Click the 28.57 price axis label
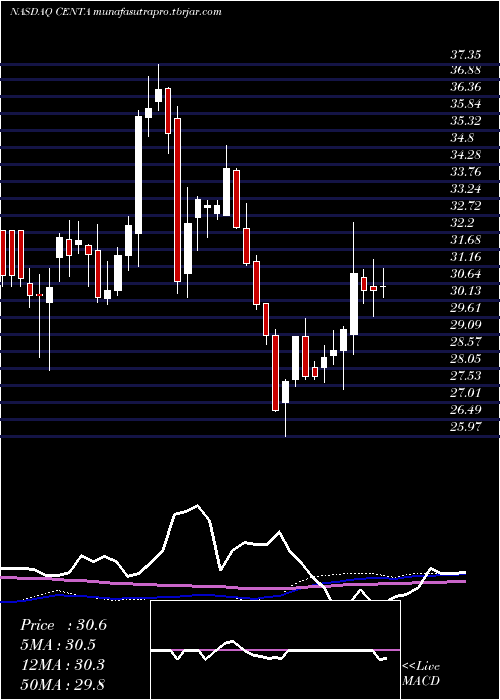Image resolution: width=500 pixels, height=700 pixels. tap(466, 342)
